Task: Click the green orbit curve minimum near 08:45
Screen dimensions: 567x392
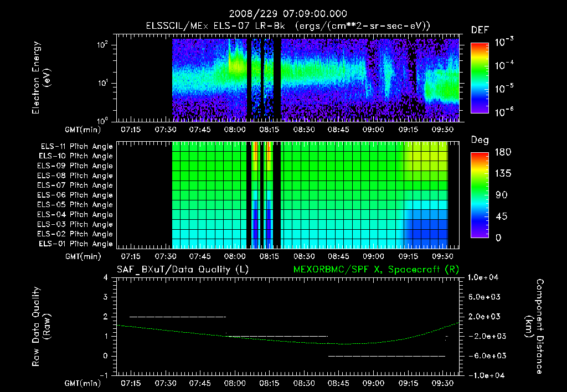Action: click(343, 344)
